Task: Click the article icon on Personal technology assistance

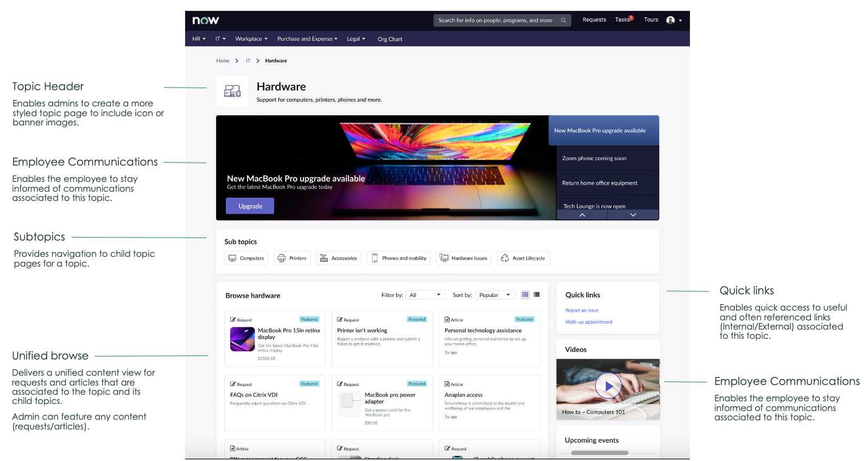Action: pos(447,320)
